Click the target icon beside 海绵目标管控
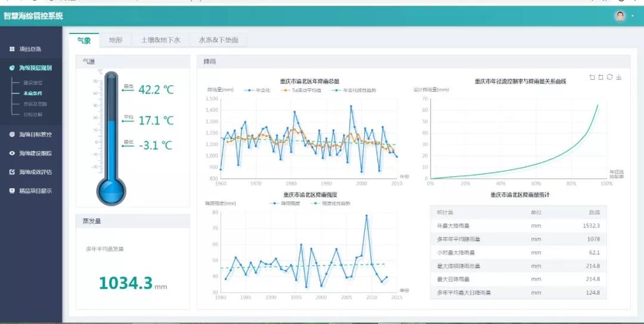644x324 pixels. point(12,135)
